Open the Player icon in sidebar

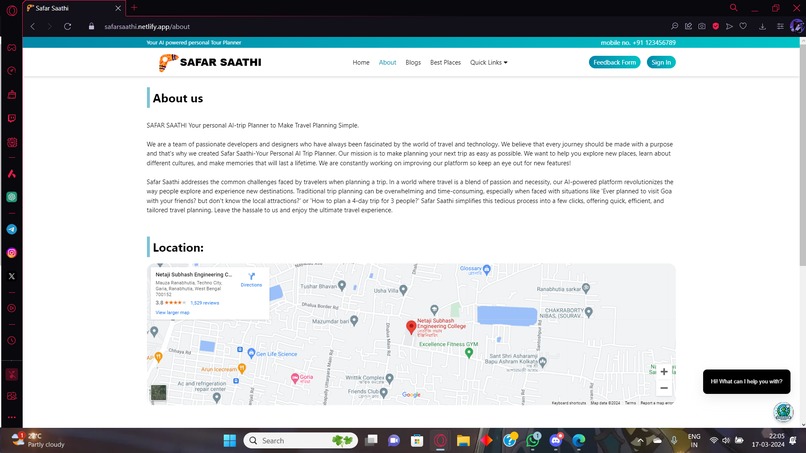(x=11, y=309)
